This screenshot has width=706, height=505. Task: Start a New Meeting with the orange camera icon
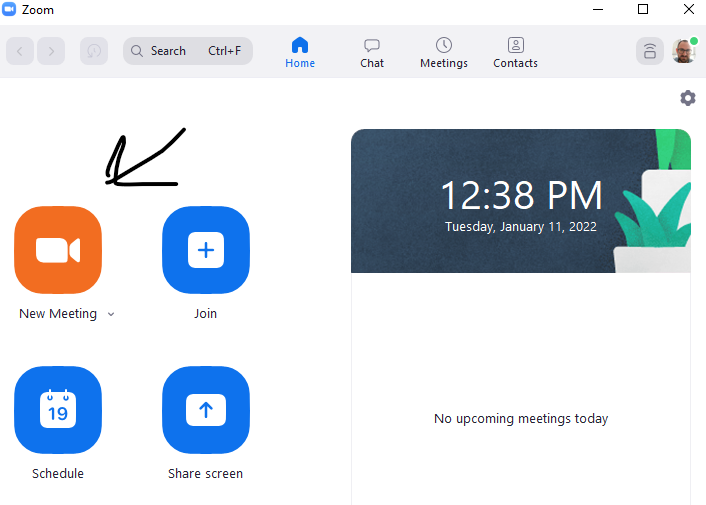(58, 250)
